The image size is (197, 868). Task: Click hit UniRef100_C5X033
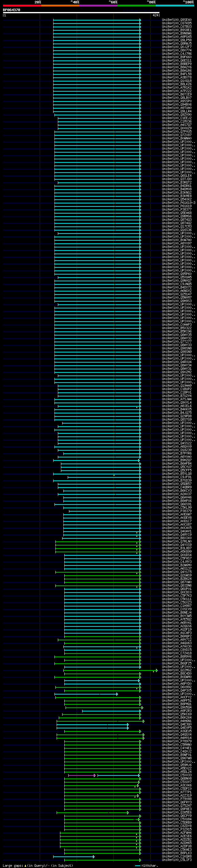(177, 775)
